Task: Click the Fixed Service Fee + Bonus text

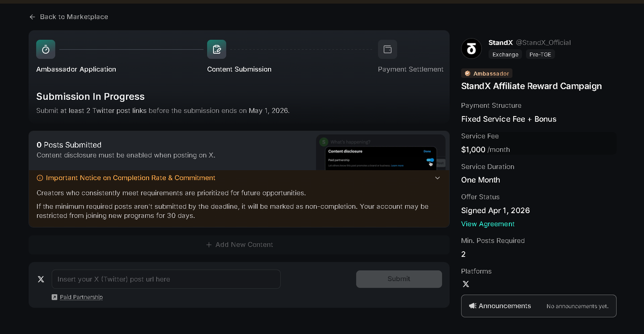Action: [x=509, y=119]
